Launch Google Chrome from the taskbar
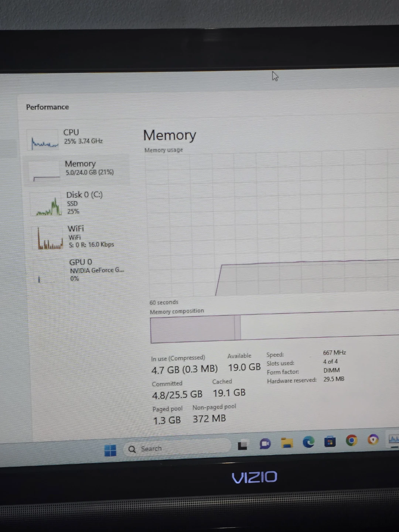The width and height of the screenshot is (399, 532). (351, 440)
